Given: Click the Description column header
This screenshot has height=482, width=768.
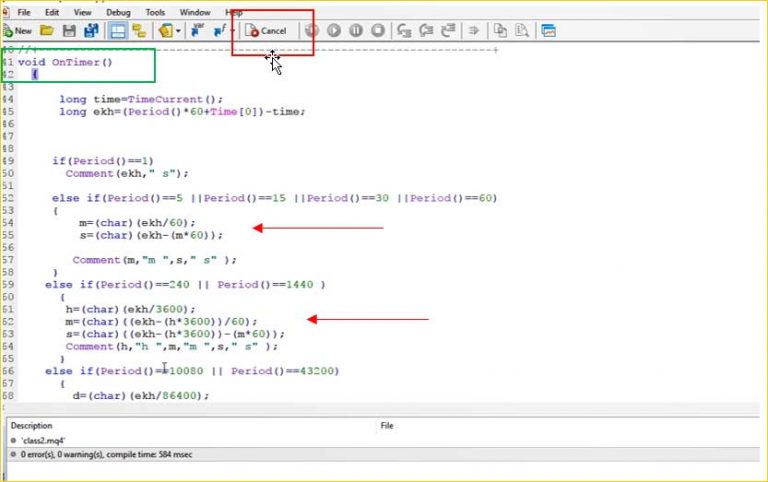Looking at the screenshot, I should (x=31, y=426).
